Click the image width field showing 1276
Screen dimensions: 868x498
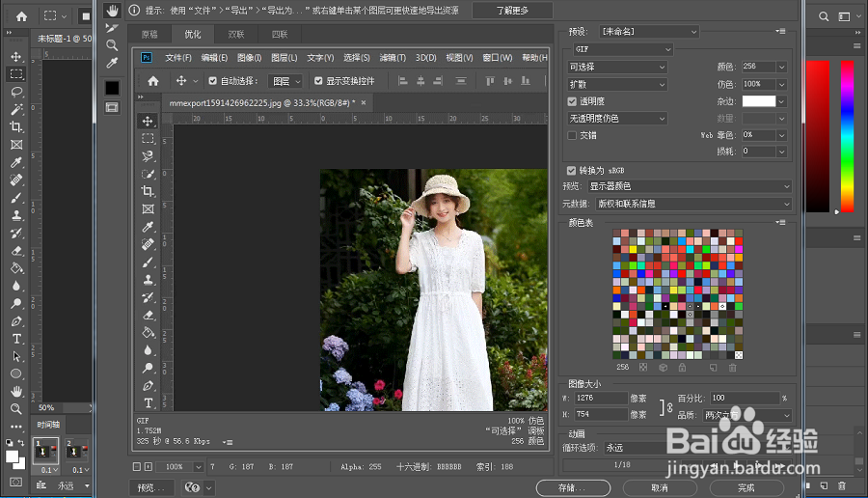[x=600, y=398]
